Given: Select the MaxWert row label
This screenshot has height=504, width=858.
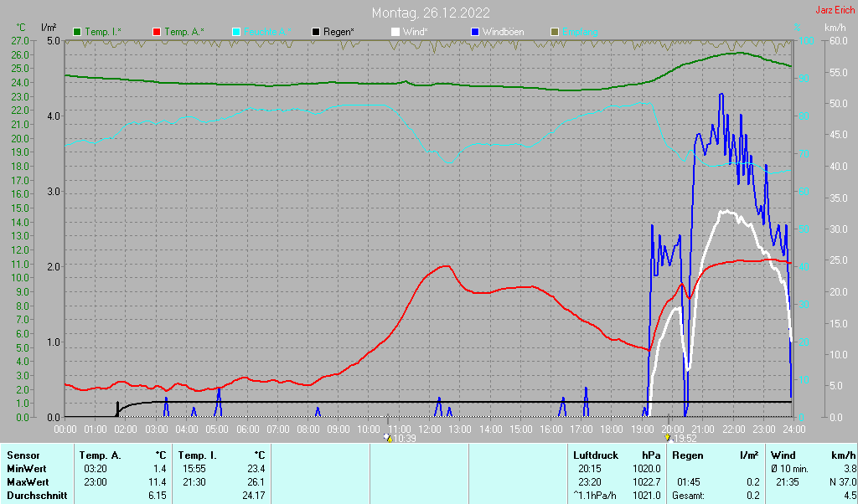Looking at the screenshot, I should [x=27, y=482].
